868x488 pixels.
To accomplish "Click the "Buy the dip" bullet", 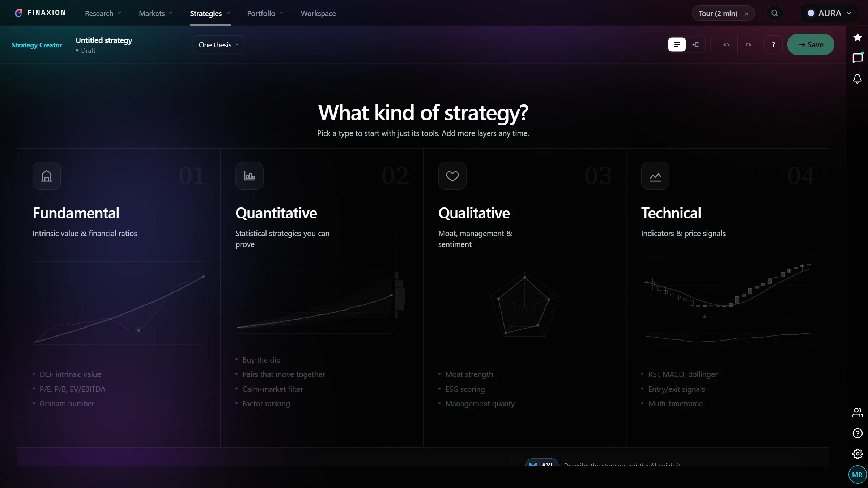I will click(x=261, y=360).
